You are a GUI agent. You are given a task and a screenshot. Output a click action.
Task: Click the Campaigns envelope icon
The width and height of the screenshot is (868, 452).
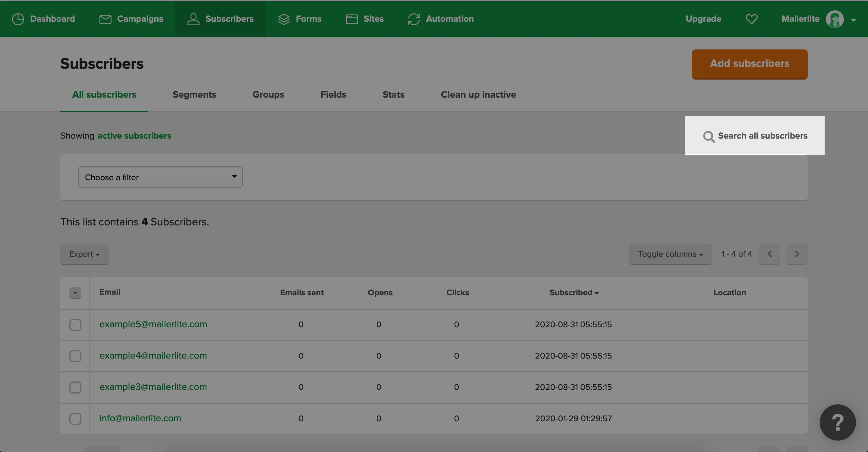(105, 19)
